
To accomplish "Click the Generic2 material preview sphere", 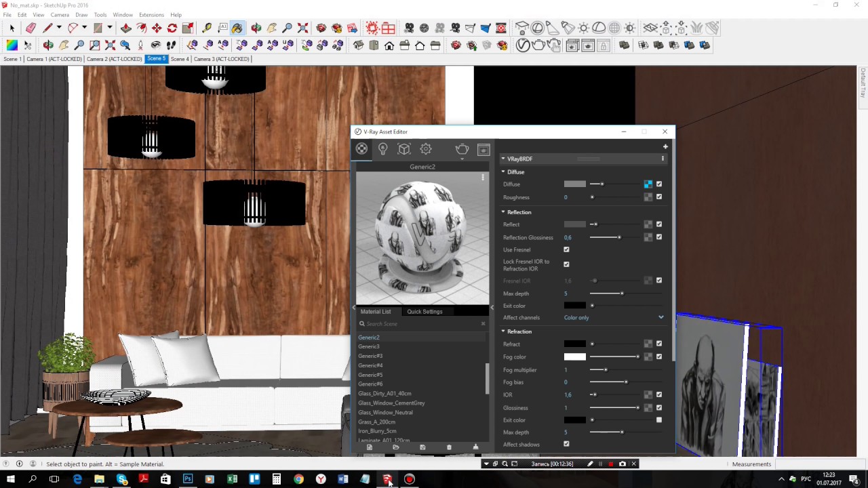I will coord(422,238).
